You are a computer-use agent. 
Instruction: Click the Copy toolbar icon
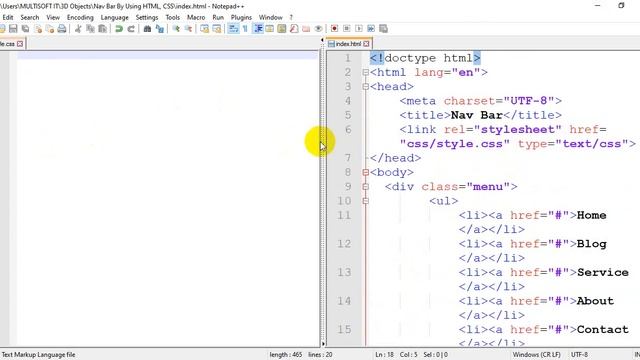[90, 29]
